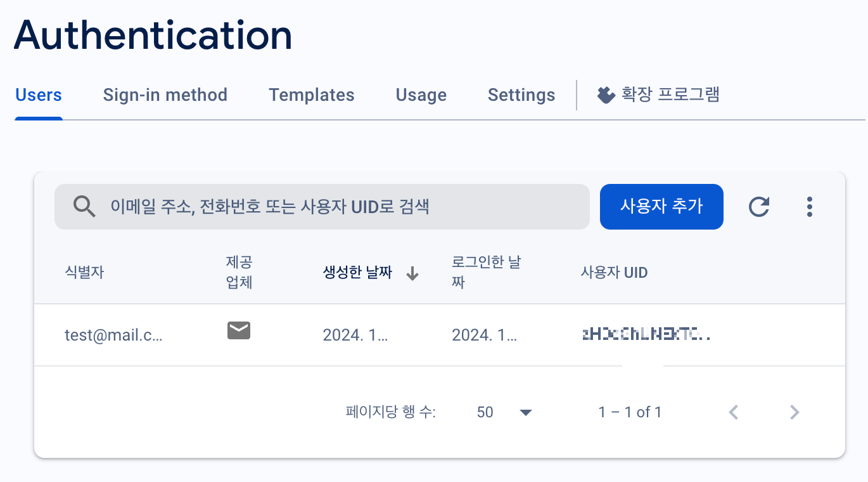The image size is (868, 482).
Task: Click the search magnifier icon
Action: pyautogui.click(x=84, y=207)
